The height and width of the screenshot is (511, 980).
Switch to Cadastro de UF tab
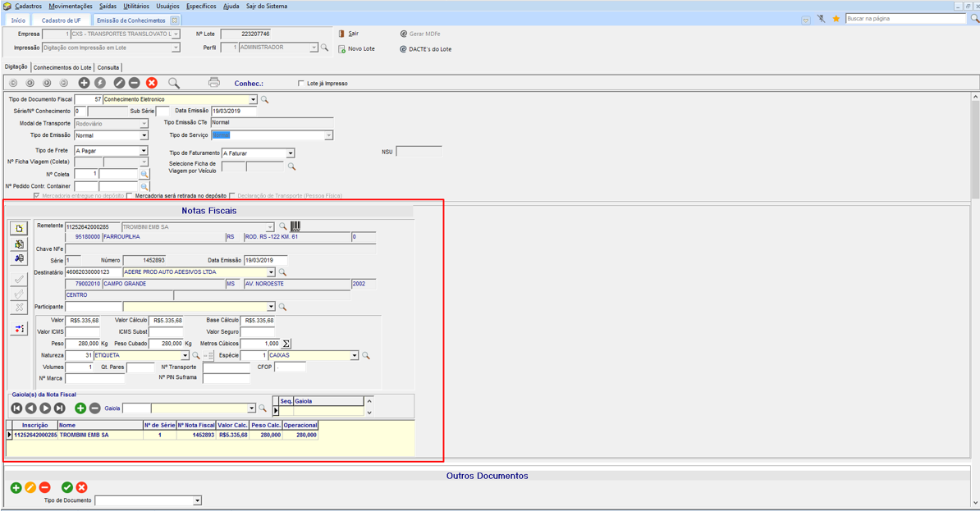[62, 21]
